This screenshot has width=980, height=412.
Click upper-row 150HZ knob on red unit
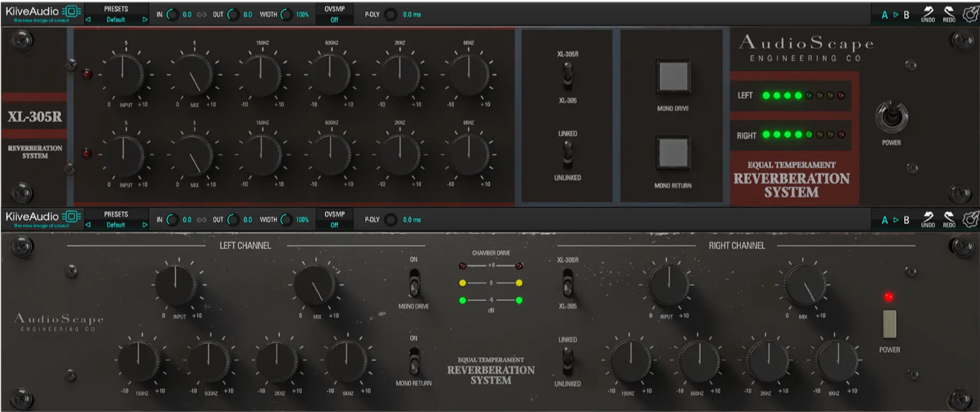pyautogui.click(x=260, y=74)
